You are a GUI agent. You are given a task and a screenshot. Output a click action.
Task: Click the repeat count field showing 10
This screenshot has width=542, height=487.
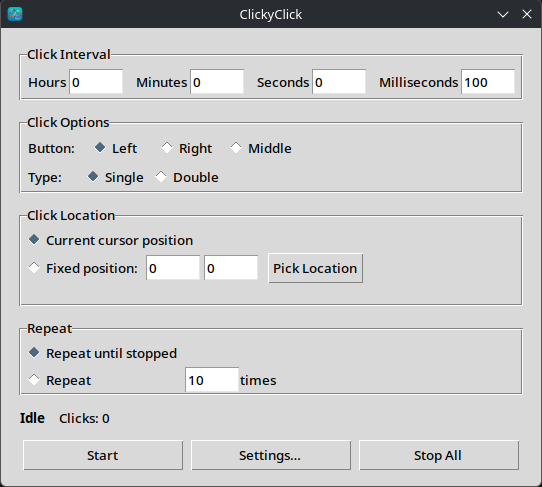(x=212, y=380)
